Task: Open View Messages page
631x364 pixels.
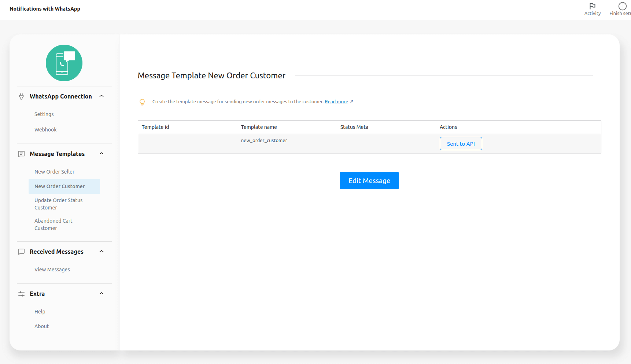Action: (52, 269)
